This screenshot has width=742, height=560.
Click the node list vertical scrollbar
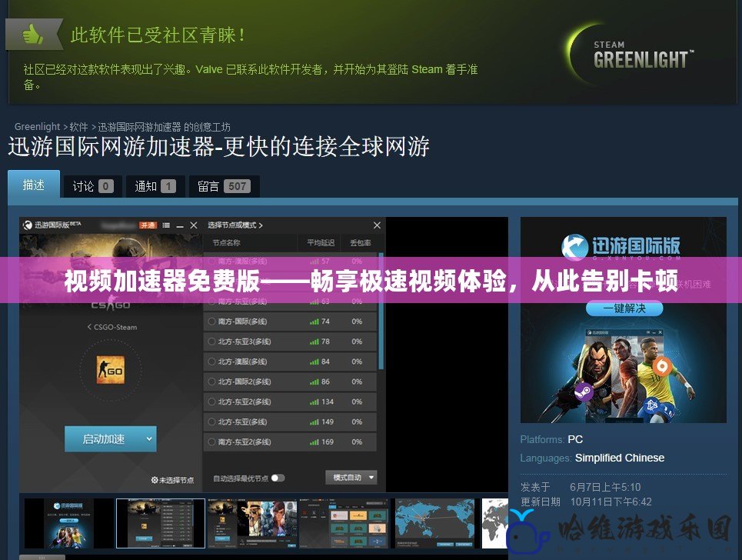point(381,311)
